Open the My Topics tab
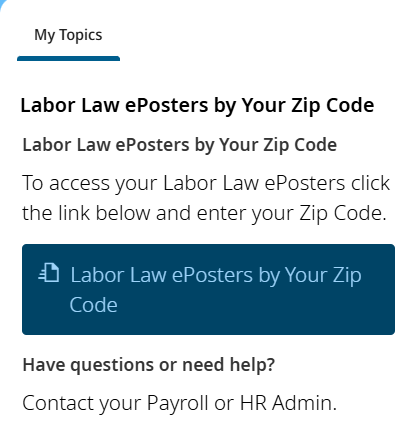The width and height of the screenshot is (415, 437). [68, 35]
